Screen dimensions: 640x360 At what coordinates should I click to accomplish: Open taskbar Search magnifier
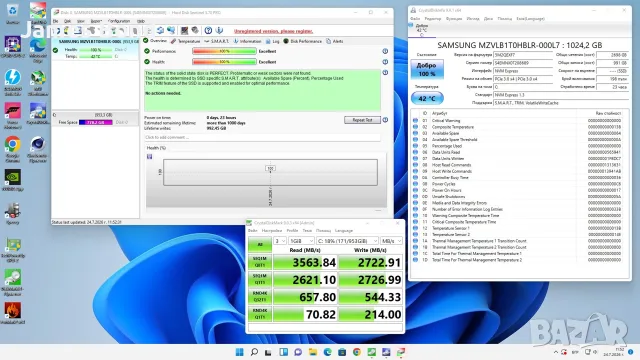(x=254, y=352)
